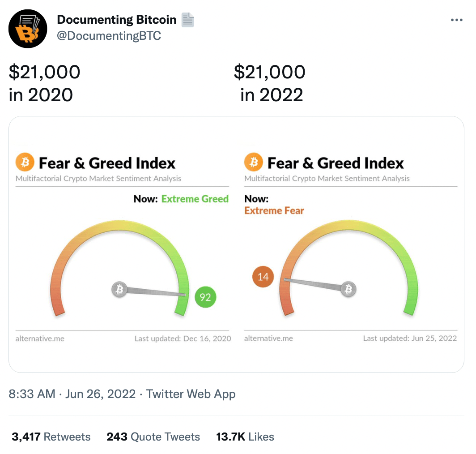
Task: Click the document emoji beside the name
Action: [x=188, y=20]
